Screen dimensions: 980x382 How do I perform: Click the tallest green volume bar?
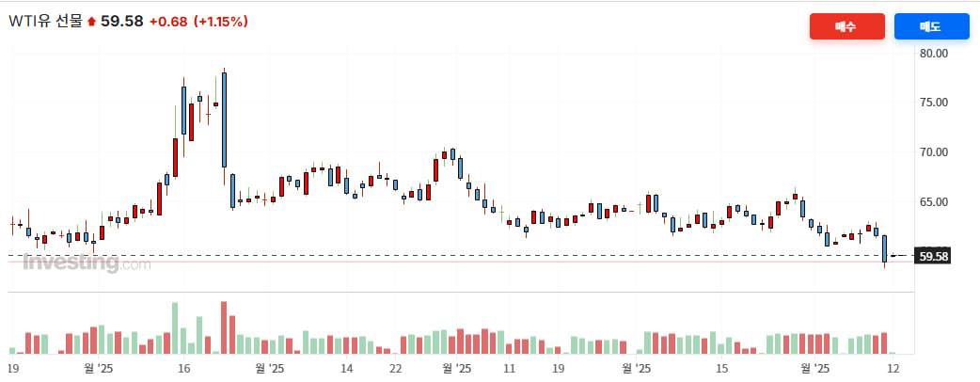click(x=175, y=327)
